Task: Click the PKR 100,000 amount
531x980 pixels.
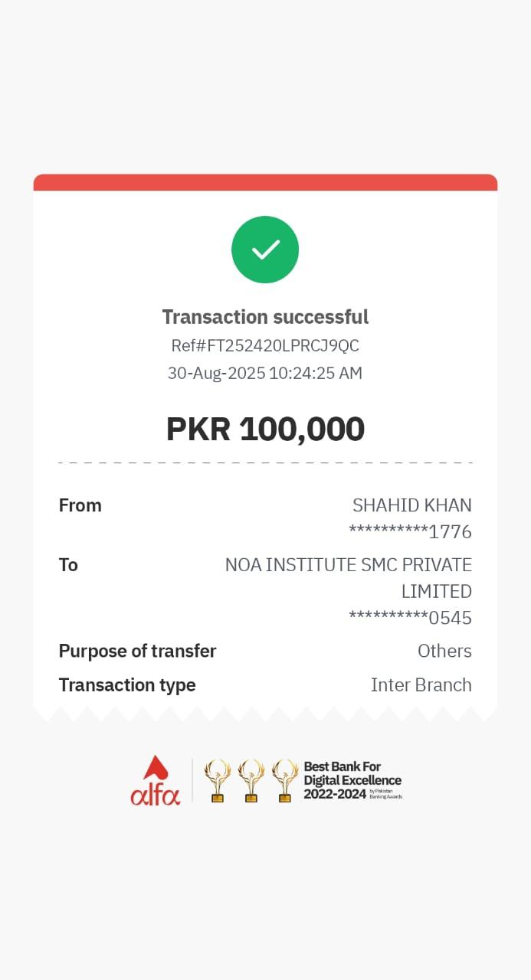Action: coord(265,429)
